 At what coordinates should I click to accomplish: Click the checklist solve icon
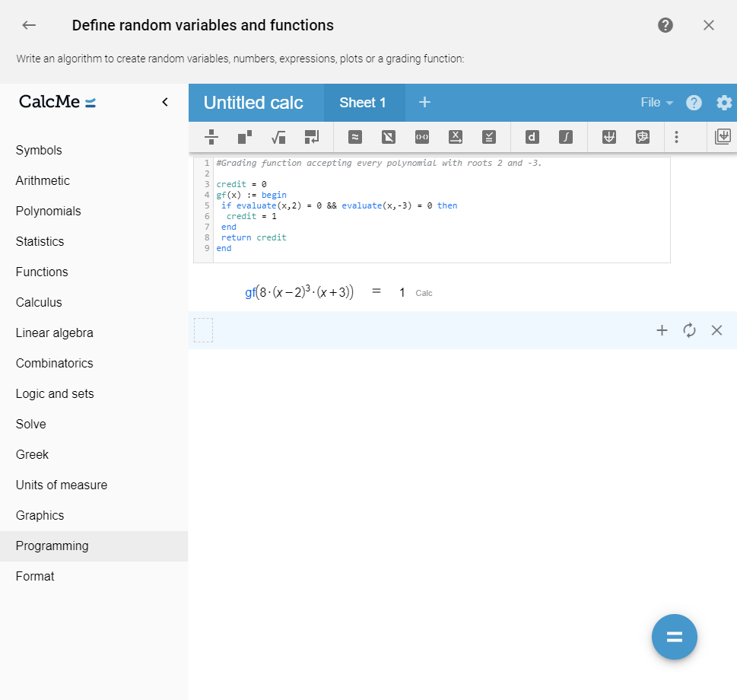489,137
